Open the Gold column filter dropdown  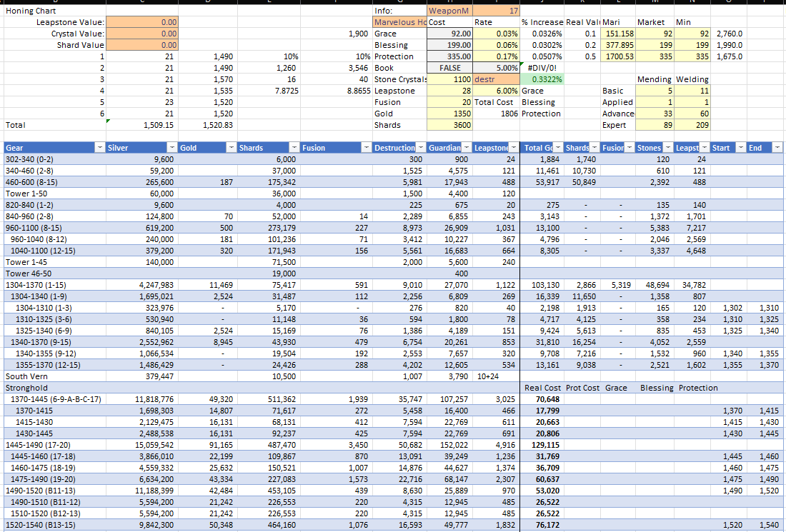(x=232, y=146)
